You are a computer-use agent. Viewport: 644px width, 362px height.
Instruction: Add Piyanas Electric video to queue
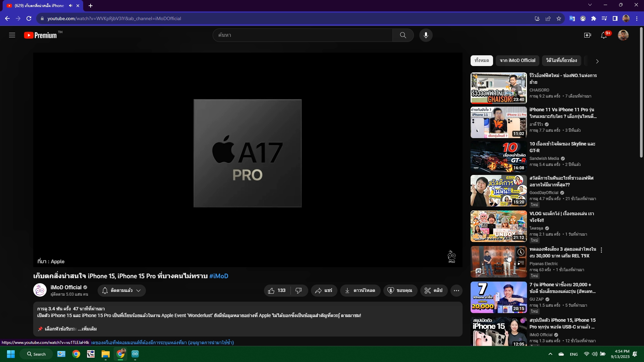point(521,263)
